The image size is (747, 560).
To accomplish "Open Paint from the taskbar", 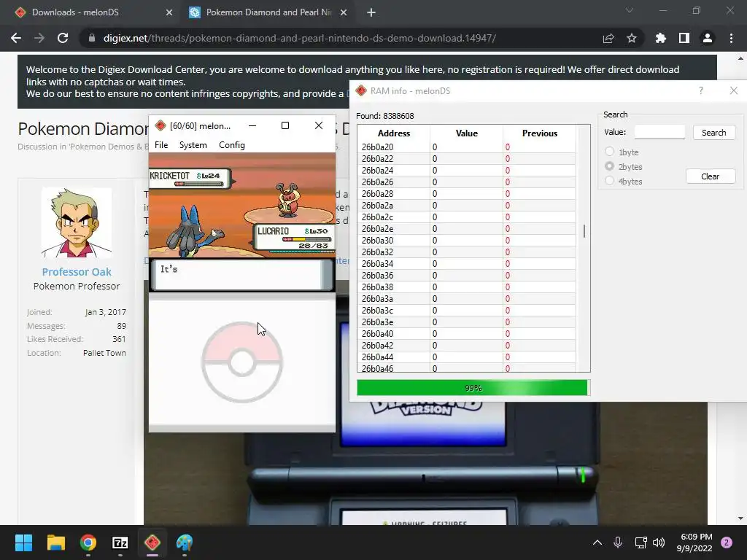I will [x=185, y=542].
